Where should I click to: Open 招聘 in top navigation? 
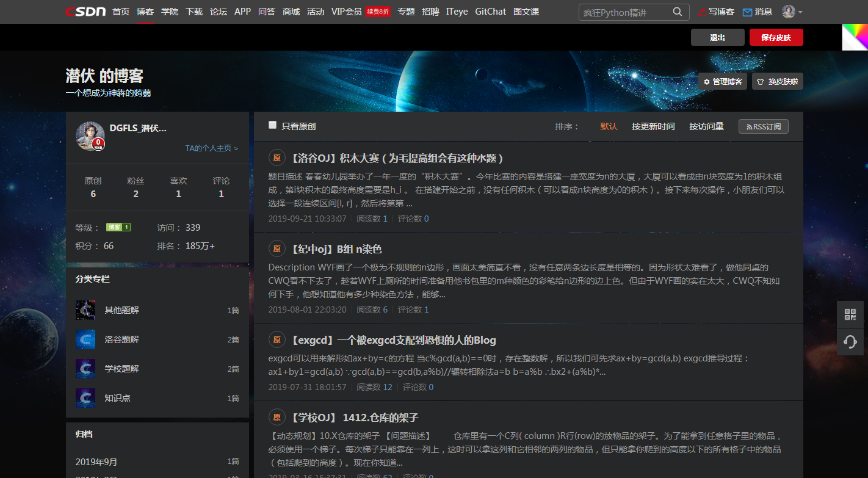pos(430,12)
